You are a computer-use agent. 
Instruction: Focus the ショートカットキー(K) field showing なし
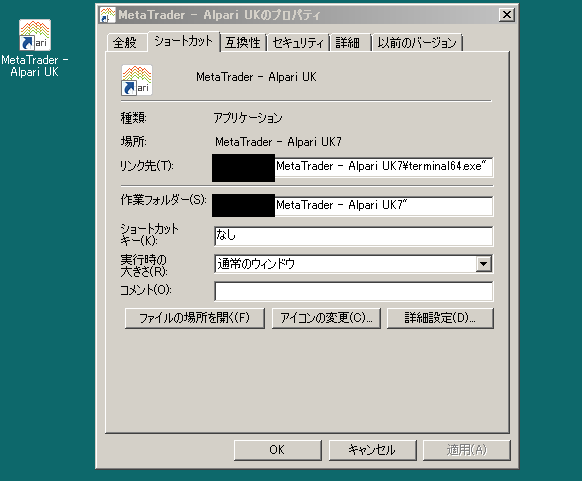click(353, 236)
